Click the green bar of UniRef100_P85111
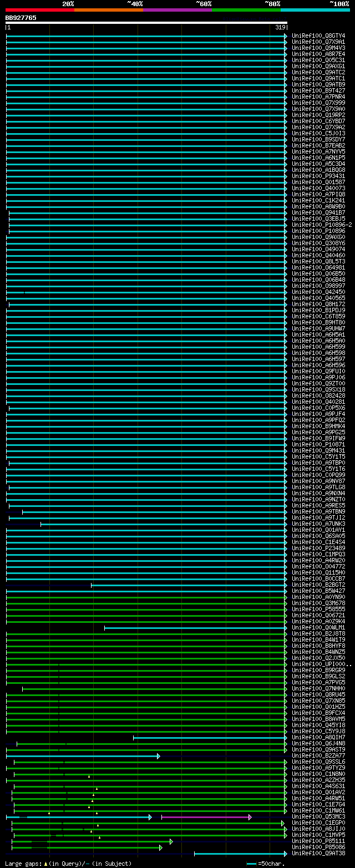 click(x=92, y=841)
